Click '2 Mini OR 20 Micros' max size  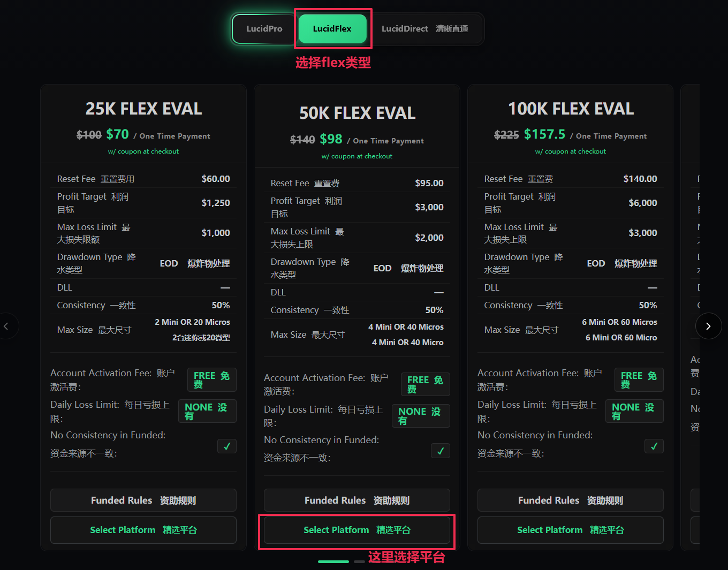tap(193, 322)
